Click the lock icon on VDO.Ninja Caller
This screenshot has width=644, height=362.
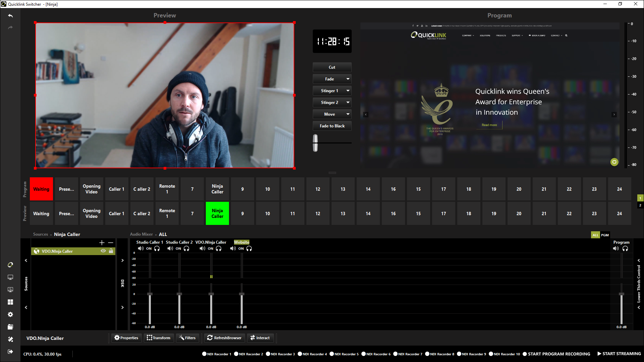[111, 251]
